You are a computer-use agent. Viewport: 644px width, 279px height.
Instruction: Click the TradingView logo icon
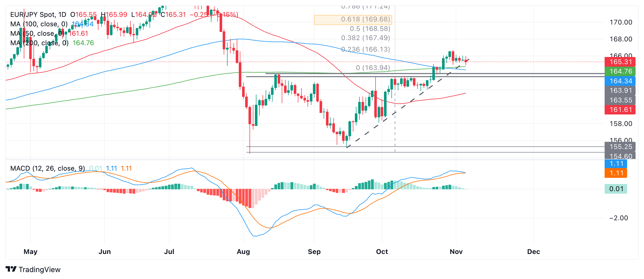(x=11, y=269)
